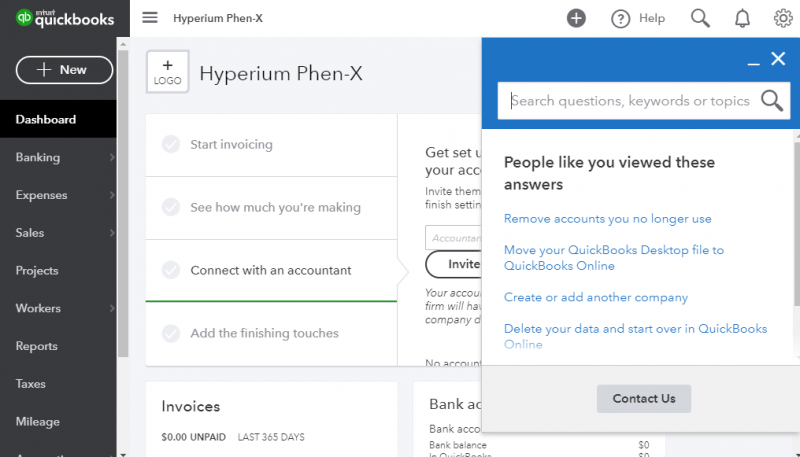Click $0.00 UNPAID in Invoices
Viewport: 800px width, 457px height.
pyautogui.click(x=193, y=437)
